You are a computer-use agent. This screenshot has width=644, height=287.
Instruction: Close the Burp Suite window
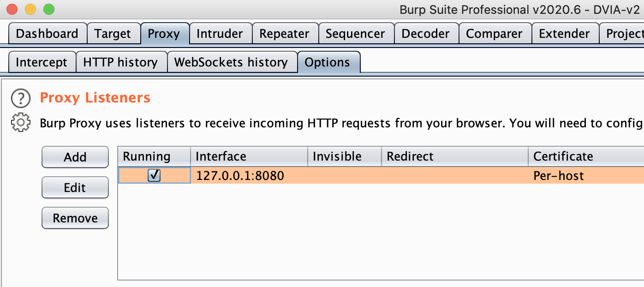[12, 9]
